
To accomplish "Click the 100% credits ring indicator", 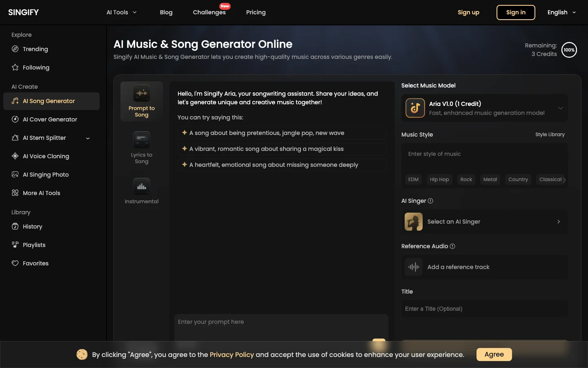I will pos(569,50).
